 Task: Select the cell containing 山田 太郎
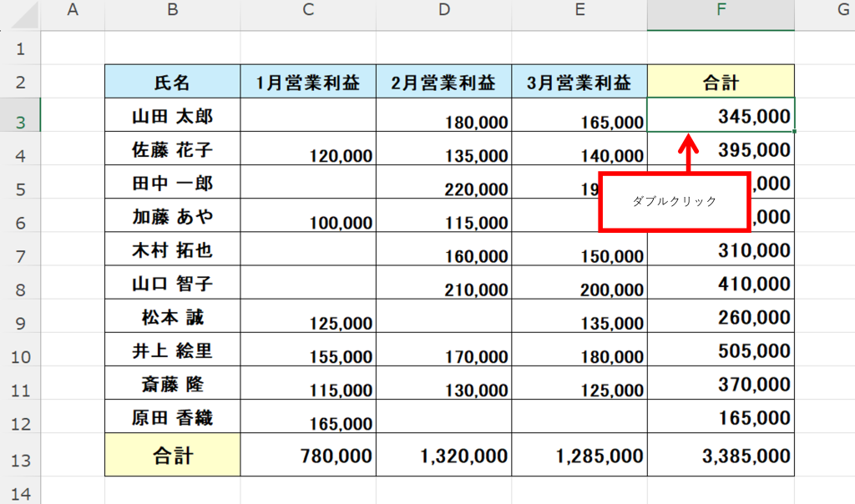[172, 115]
